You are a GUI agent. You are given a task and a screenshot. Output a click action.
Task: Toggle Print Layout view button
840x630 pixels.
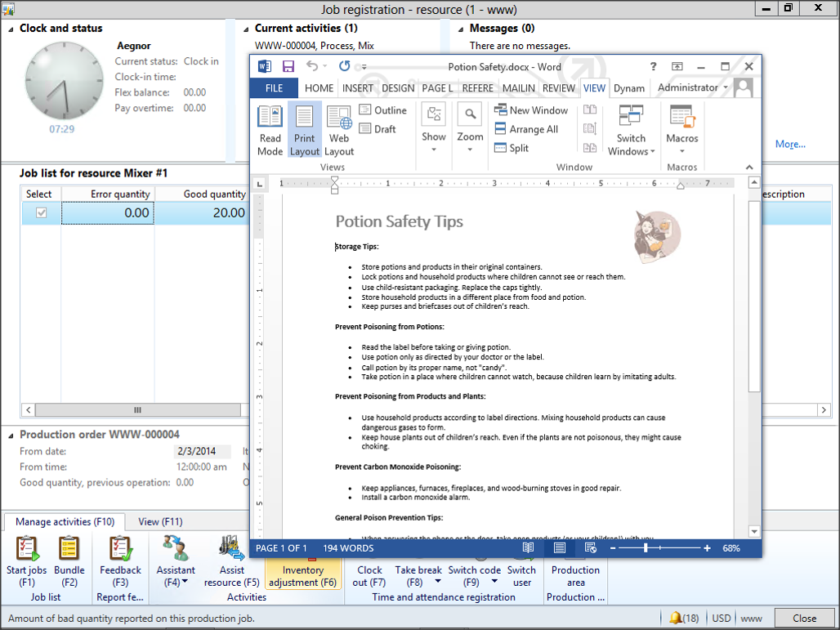(305, 129)
